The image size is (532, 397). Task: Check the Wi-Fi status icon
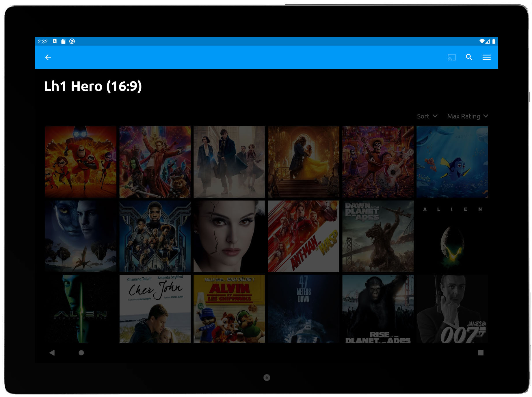coord(482,41)
